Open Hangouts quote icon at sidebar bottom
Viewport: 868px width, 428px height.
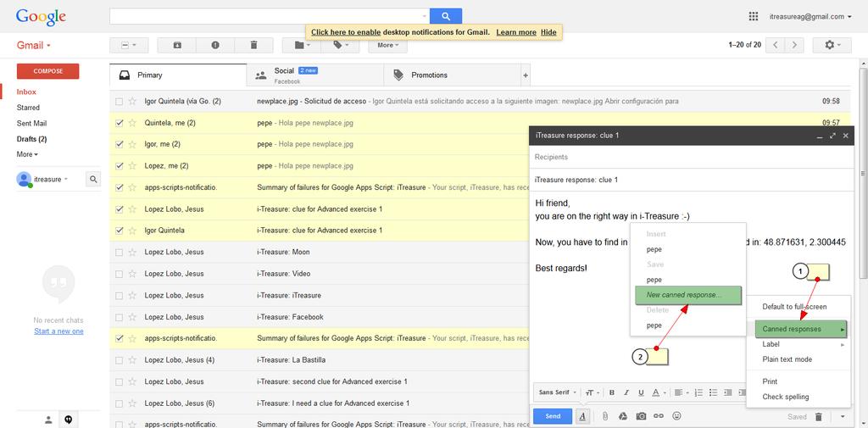(69, 420)
